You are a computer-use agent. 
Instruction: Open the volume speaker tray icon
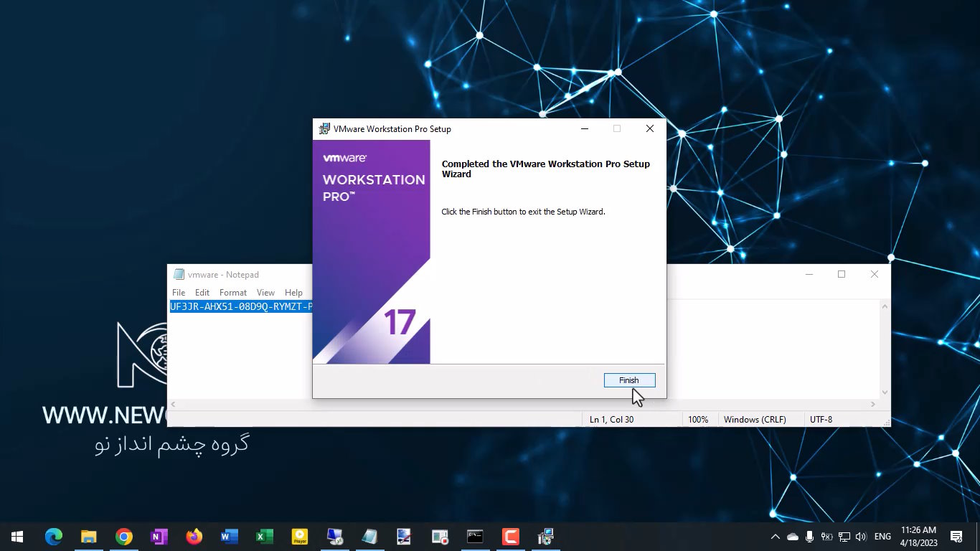pyautogui.click(x=861, y=537)
